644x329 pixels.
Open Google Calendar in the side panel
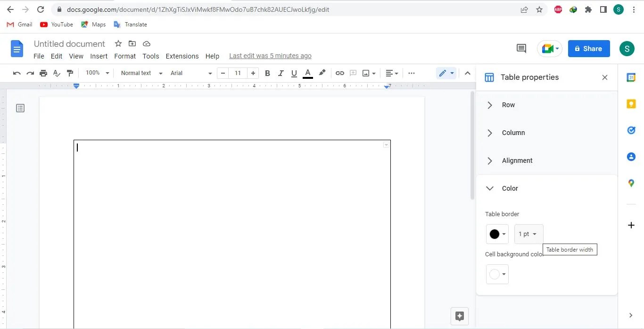631,77
